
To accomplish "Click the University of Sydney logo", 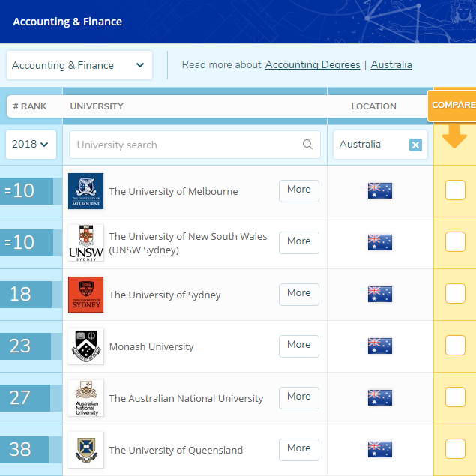I will (86, 295).
